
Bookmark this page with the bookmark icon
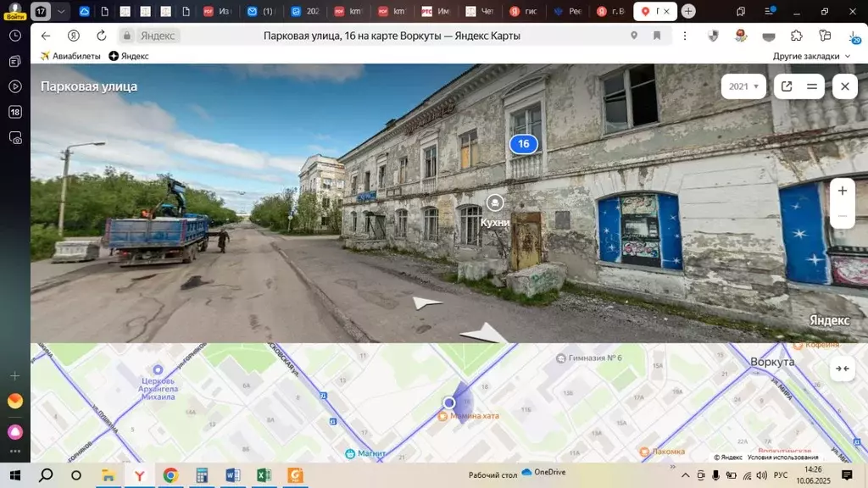pyautogui.click(x=657, y=36)
